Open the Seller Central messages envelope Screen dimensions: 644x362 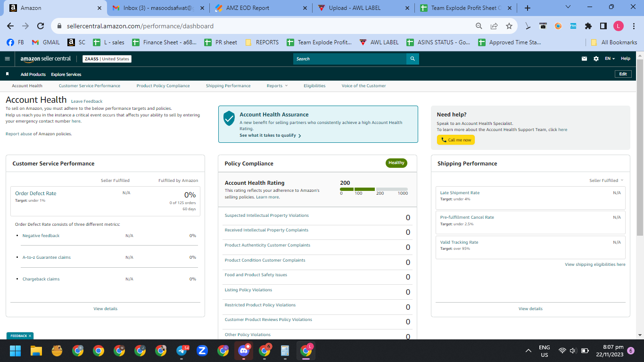coord(585,59)
